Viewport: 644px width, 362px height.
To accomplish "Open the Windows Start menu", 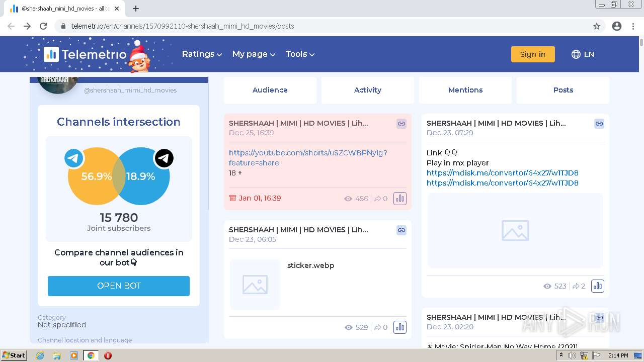I will (x=14, y=355).
